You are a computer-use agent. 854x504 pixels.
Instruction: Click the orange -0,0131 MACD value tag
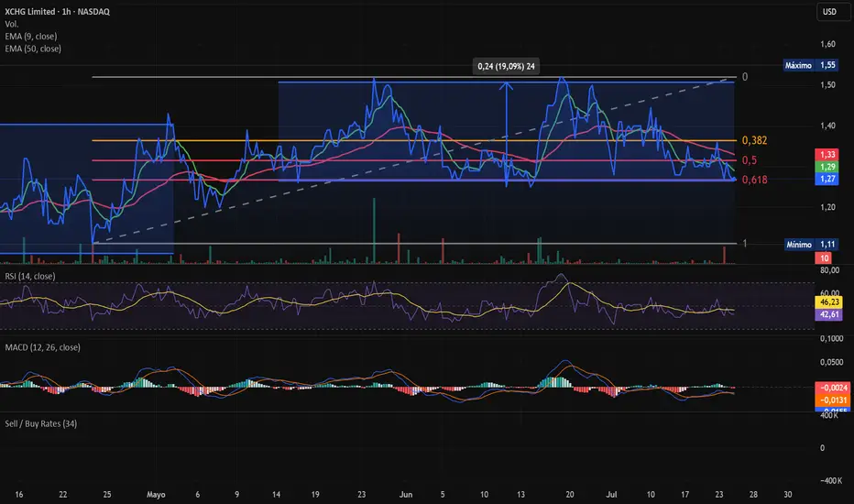click(833, 400)
